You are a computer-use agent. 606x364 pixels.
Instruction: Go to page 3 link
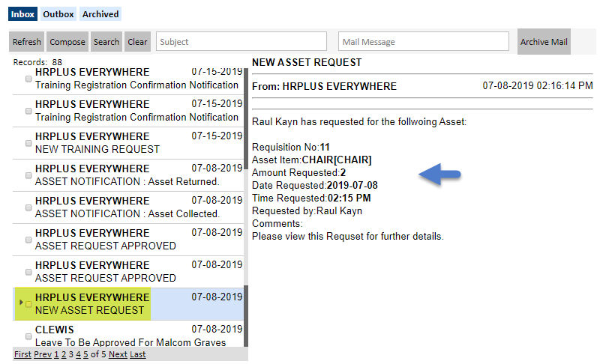[x=71, y=354]
